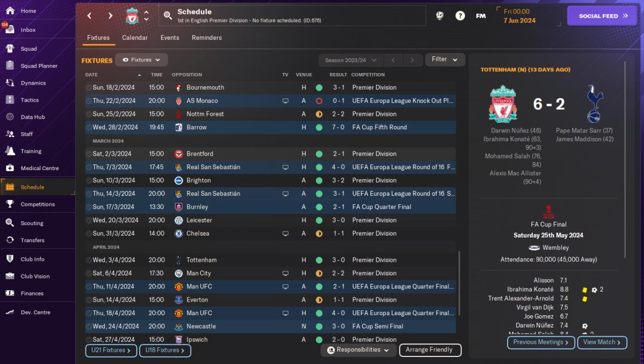This screenshot has height=364, width=644.
Task: Open Inbox with 136 unread badge
Action: tap(28, 30)
